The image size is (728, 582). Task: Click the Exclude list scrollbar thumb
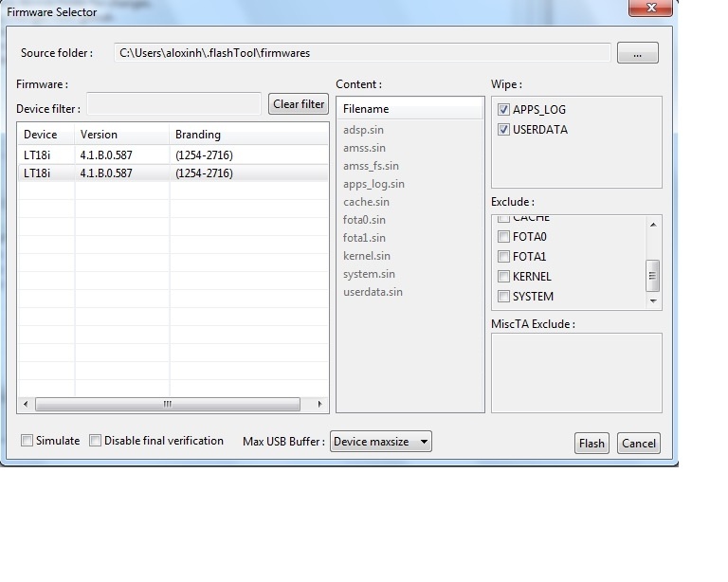tap(653, 276)
